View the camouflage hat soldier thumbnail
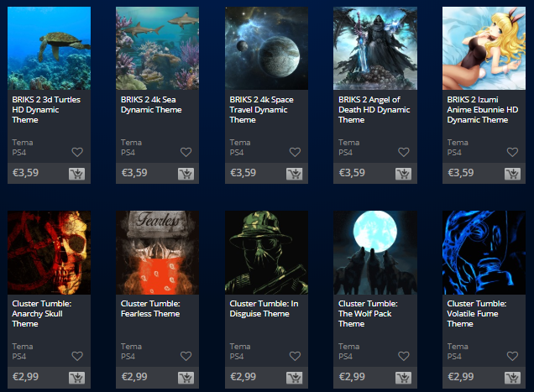Viewport: 534px width, 392px height. tap(267, 253)
